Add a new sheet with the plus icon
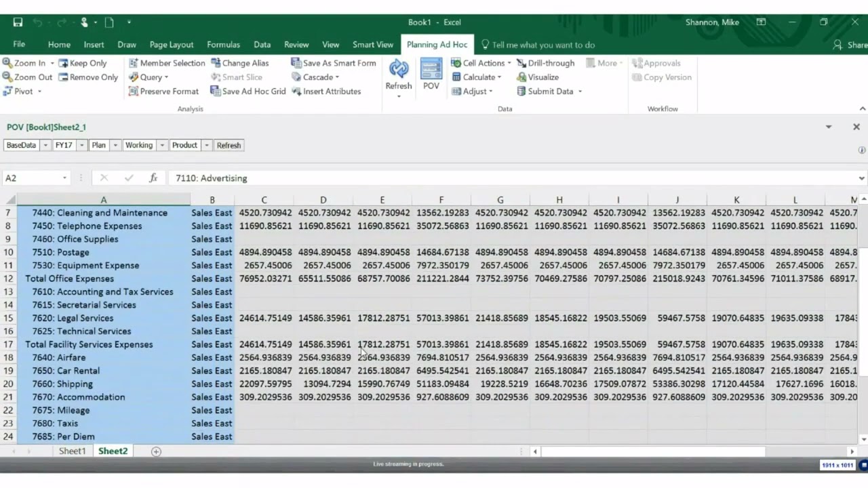 click(x=156, y=451)
